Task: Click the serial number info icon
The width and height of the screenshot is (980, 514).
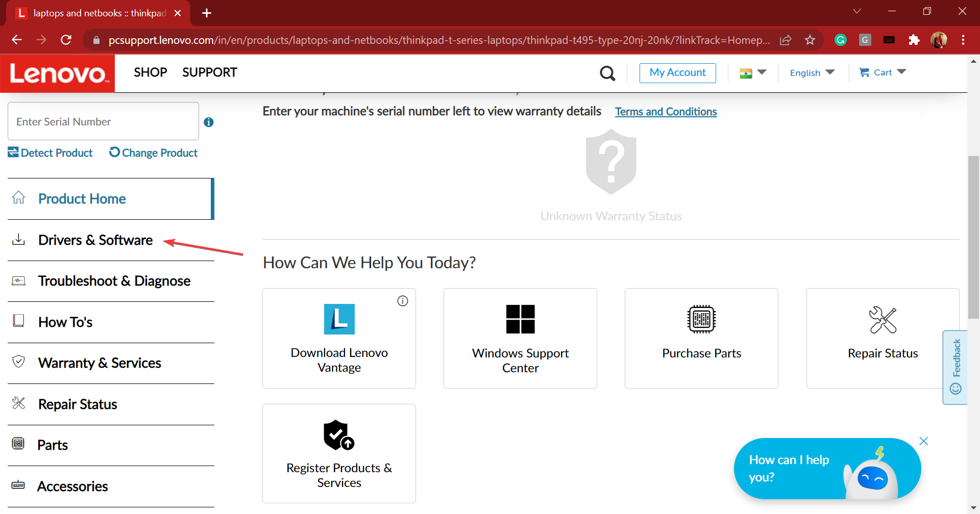Action: point(209,122)
